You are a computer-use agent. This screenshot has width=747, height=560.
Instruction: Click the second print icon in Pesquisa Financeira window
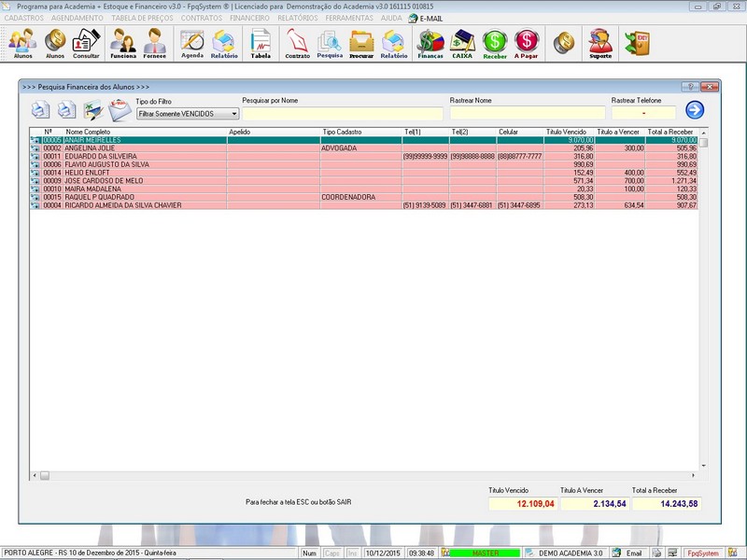[66, 110]
